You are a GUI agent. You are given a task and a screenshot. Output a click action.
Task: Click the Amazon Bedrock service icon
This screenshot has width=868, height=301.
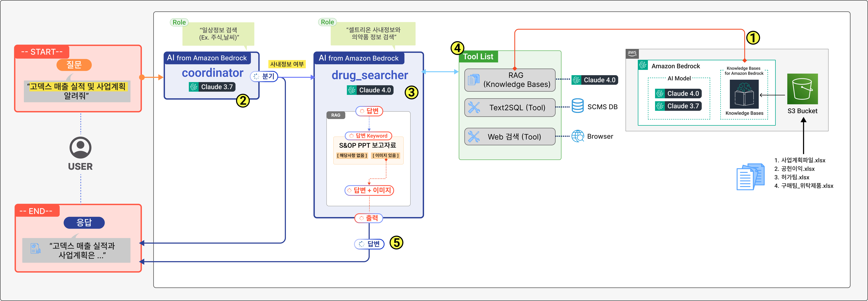coord(643,65)
